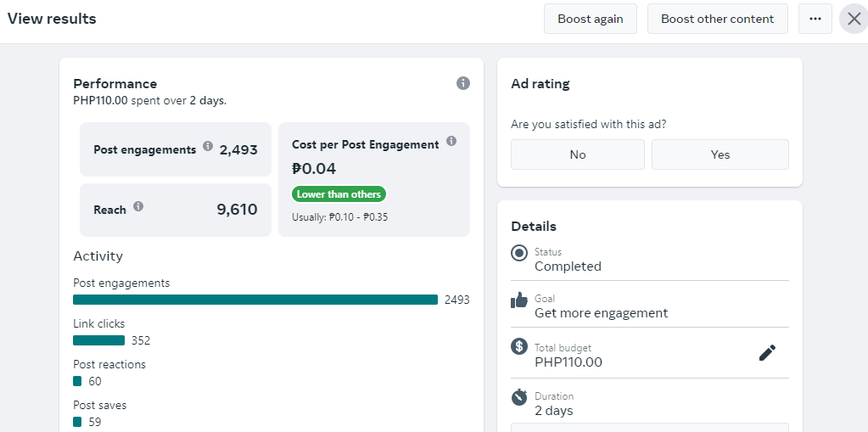Click the Performance info icon

point(462,84)
